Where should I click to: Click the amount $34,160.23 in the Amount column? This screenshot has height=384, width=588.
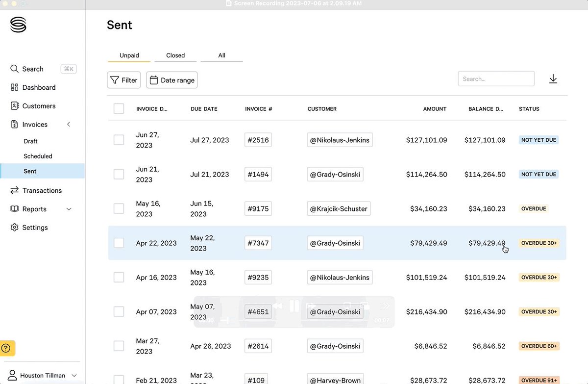coord(429,208)
